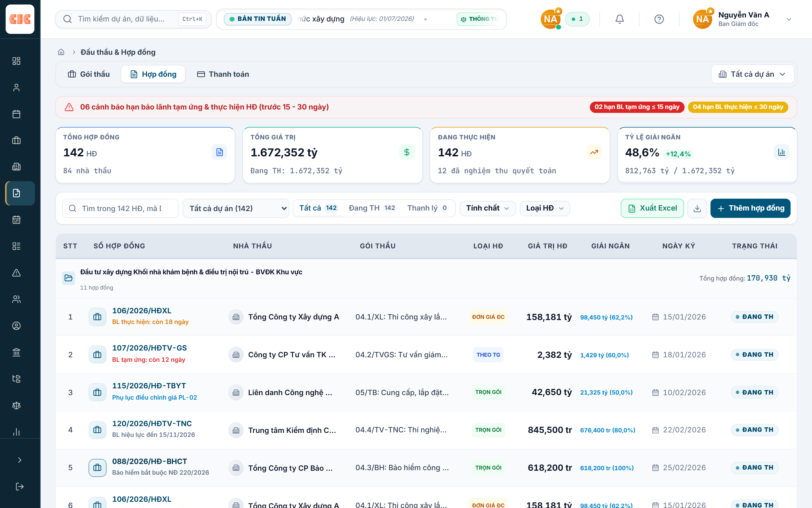Screen dimensions: 812x508
Task: Open the Loại HĐ filter dropdown
Action: click(545, 208)
